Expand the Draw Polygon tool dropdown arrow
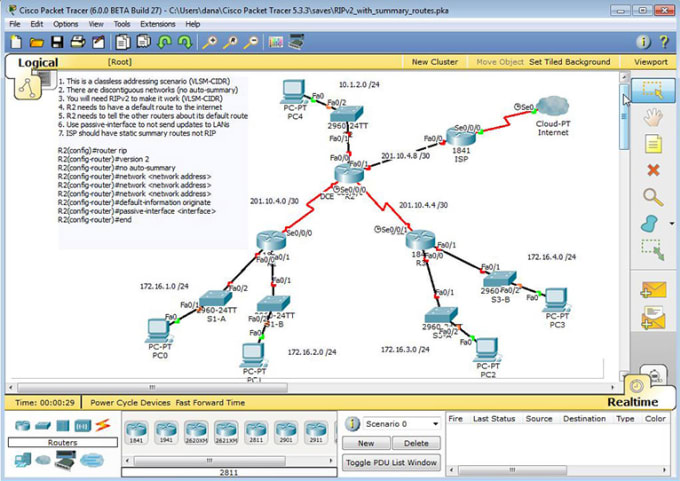The width and height of the screenshot is (680, 481). (x=672, y=224)
